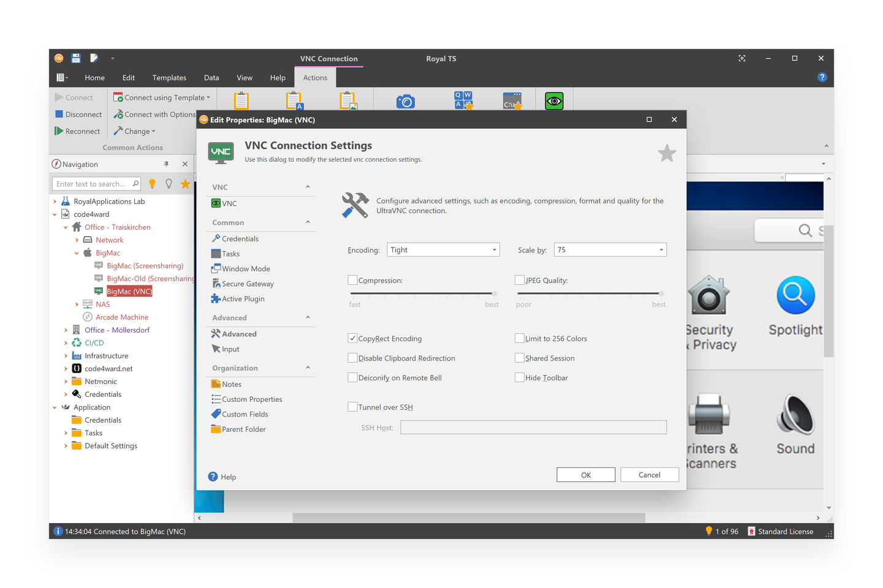
Task: Enable Limit to 256 Colors
Action: [x=520, y=337]
